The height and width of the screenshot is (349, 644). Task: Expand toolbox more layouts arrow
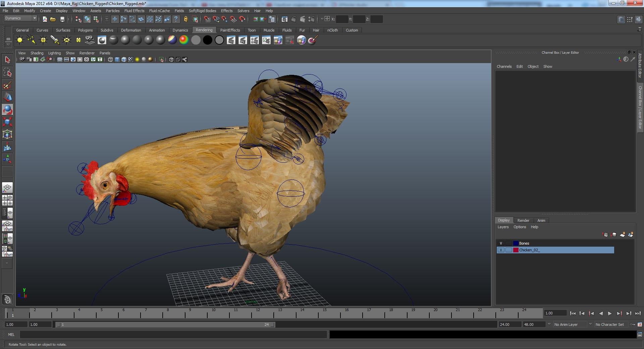click(x=7, y=263)
